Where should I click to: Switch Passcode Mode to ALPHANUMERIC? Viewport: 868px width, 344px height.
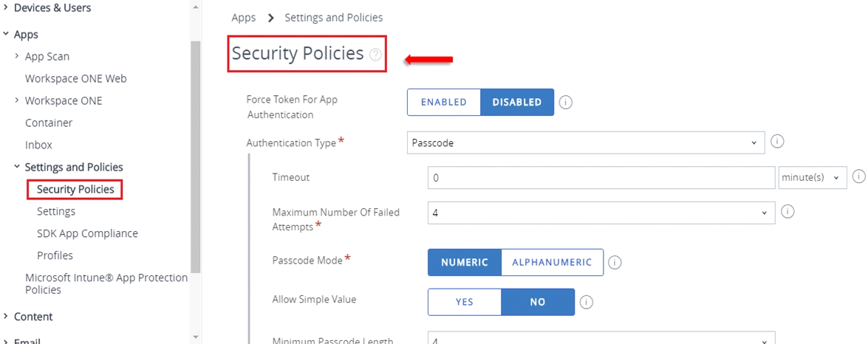tap(552, 262)
